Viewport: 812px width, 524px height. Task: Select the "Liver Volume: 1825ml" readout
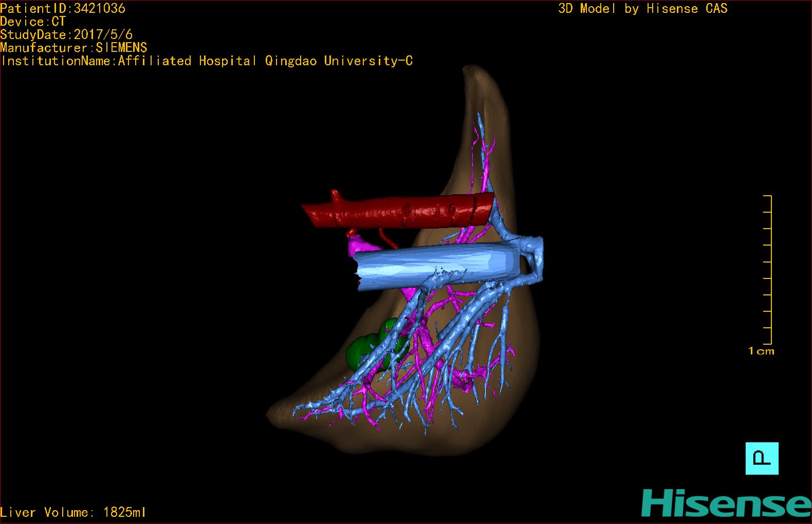[73, 512]
